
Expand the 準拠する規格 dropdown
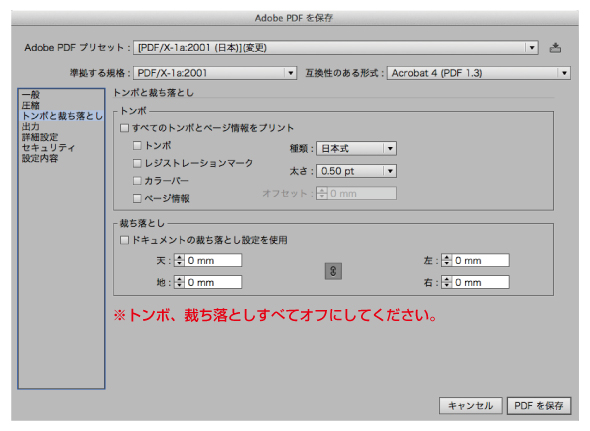pos(215,73)
